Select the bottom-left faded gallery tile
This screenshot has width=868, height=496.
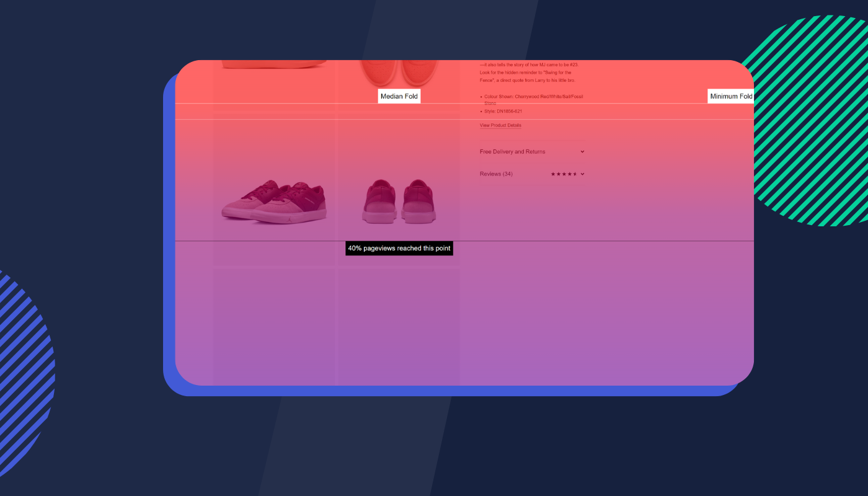(274, 325)
